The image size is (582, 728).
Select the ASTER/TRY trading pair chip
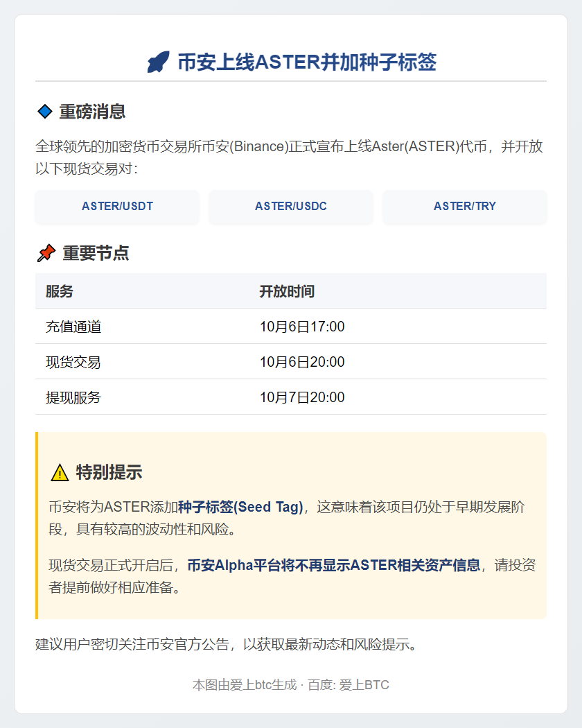click(464, 206)
